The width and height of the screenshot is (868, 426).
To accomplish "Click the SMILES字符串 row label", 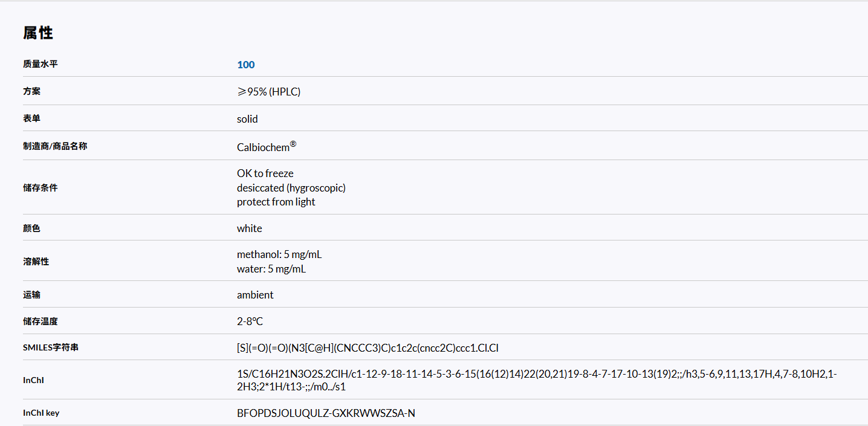I will 51,347.
